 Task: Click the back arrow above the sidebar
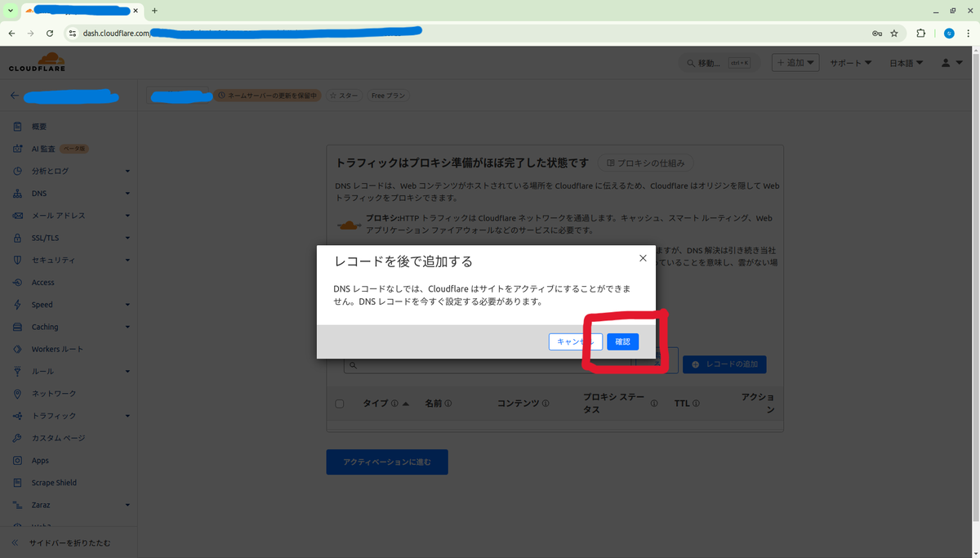[14, 96]
